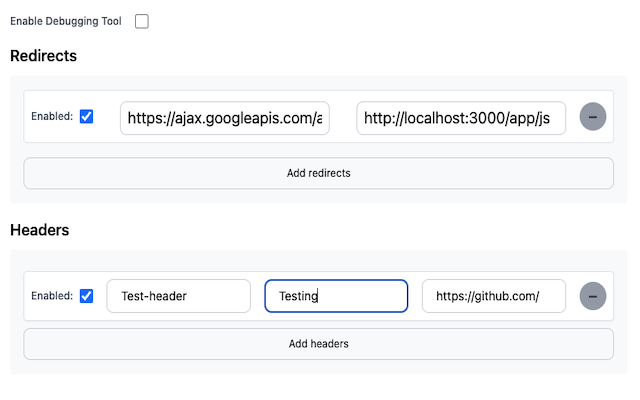This screenshot has height=400, width=640.
Task: Click the localhost:3000 redirect target field
Action: [461, 118]
